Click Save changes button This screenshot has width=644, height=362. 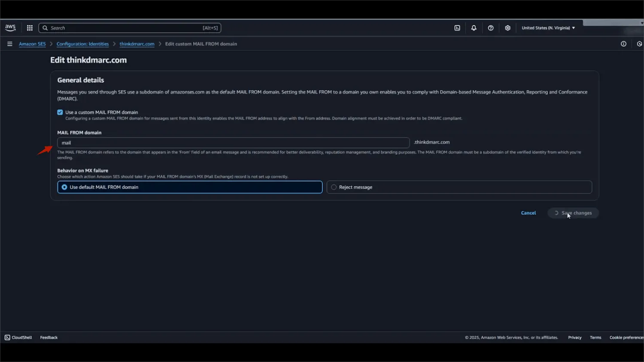tap(573, 213)
